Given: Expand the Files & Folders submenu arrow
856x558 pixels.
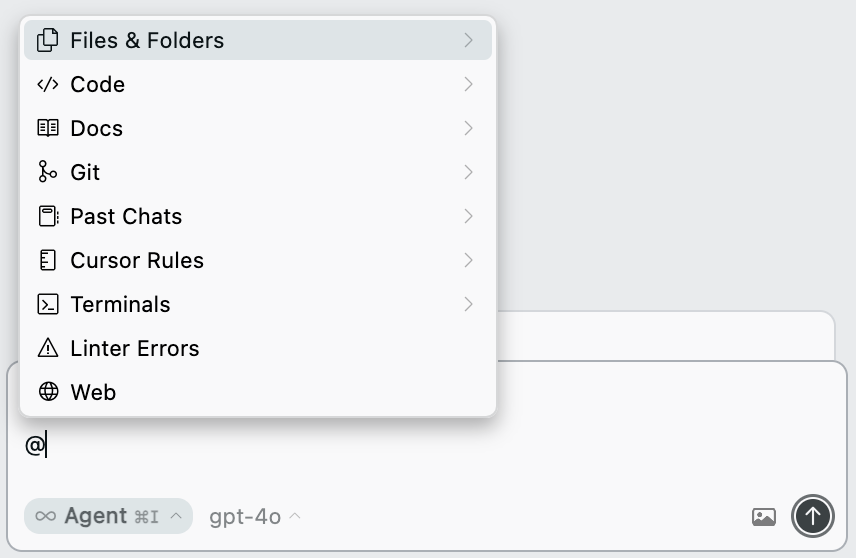Looking at the screenshot, I should pos(468,41).
